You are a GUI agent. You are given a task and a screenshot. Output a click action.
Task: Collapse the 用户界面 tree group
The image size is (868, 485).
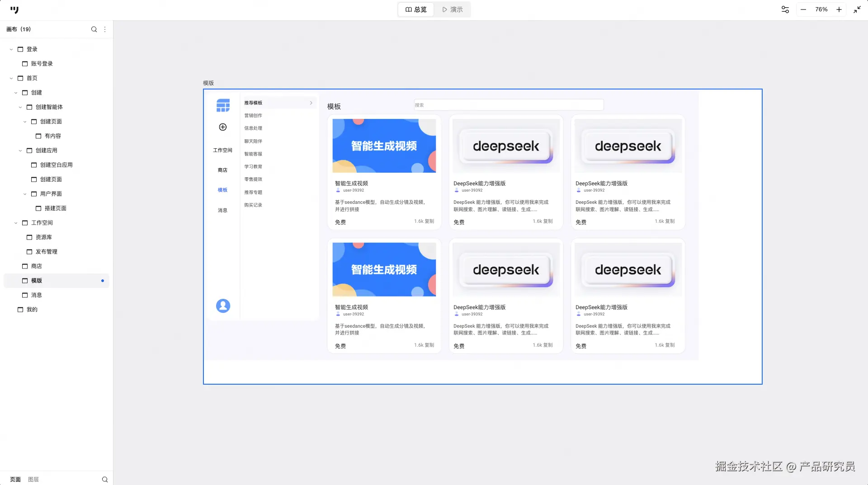[25, 194]
